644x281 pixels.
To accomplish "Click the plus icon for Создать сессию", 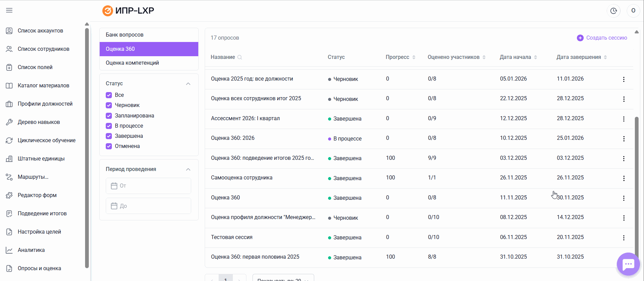I will pos(580,38).
